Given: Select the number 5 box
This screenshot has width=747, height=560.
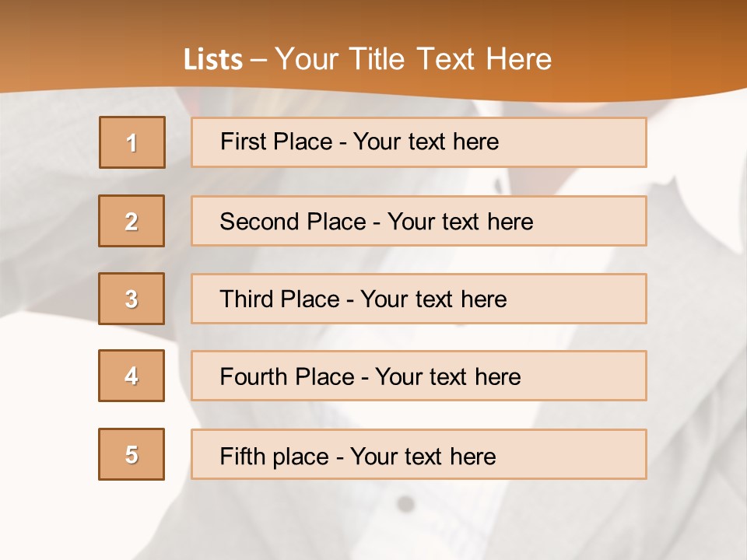Looking at the screenshot, I should pyautogui.click(x=132, y=454).
